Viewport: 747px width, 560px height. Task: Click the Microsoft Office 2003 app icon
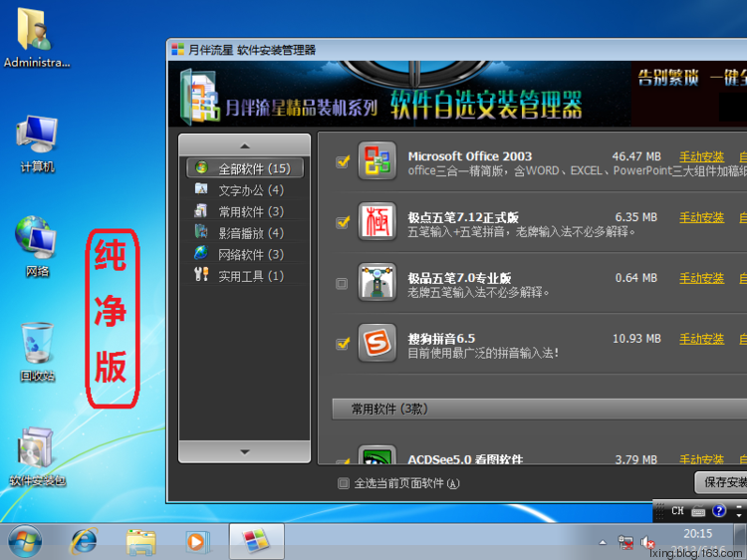tap(376, 160)
